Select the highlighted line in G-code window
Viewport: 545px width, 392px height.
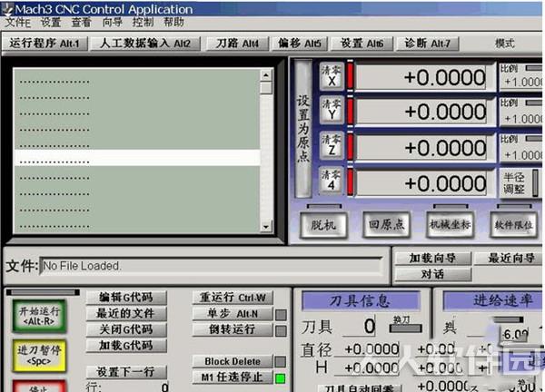pos(137,158)
